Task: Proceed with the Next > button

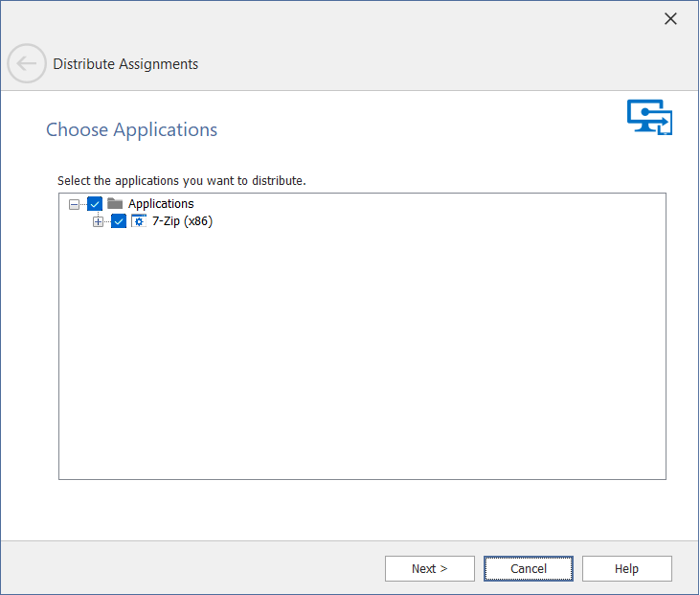Action: pos(429,568)
